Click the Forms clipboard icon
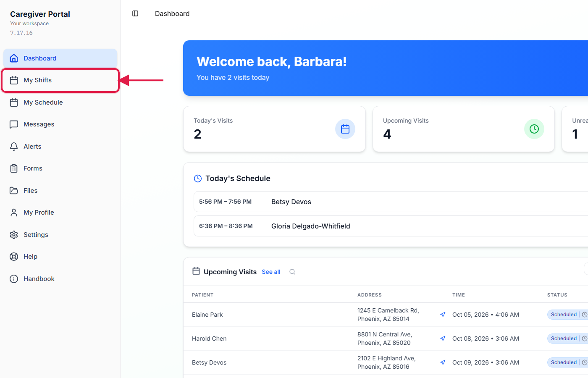This screenshot has width=588, height=378. 14,168
